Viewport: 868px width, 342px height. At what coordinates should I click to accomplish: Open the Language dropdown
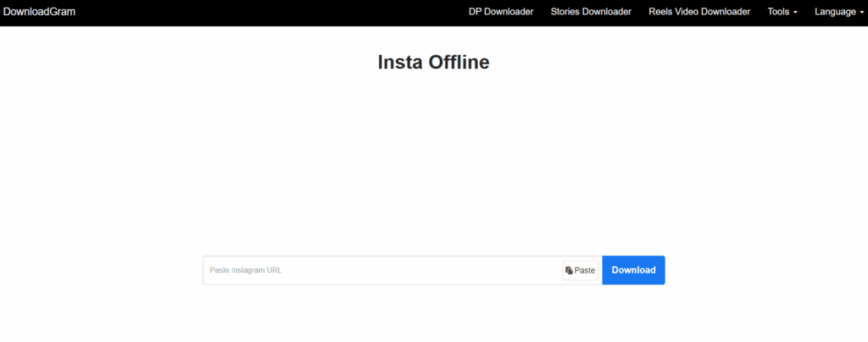838,12
